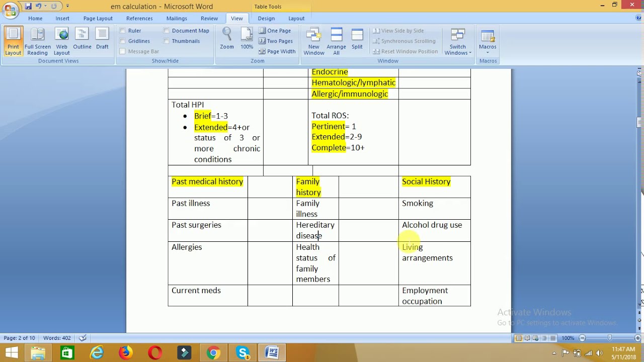Open the Macros dropdown
The image size is (644, 362).
[488, 42]
